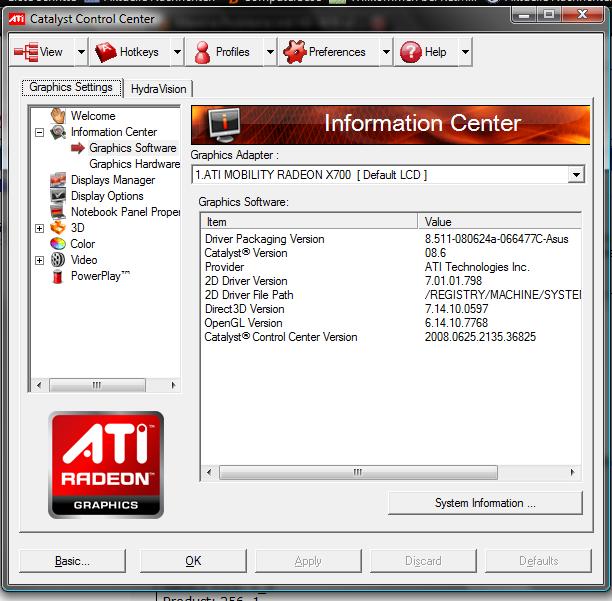The width and height of the screenshot is (612, 601).
Task: Open the Profiles dropdown arrow
Action: tap(270, 52)
